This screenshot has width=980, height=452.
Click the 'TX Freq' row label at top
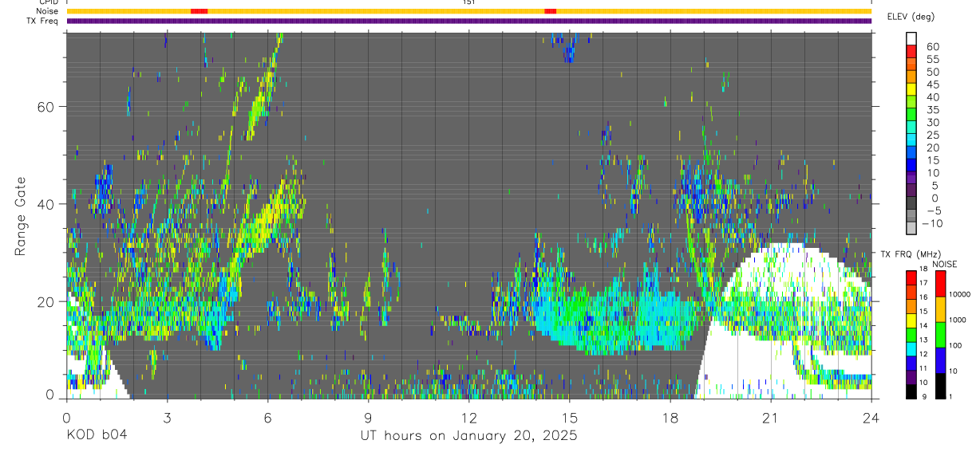43,21
